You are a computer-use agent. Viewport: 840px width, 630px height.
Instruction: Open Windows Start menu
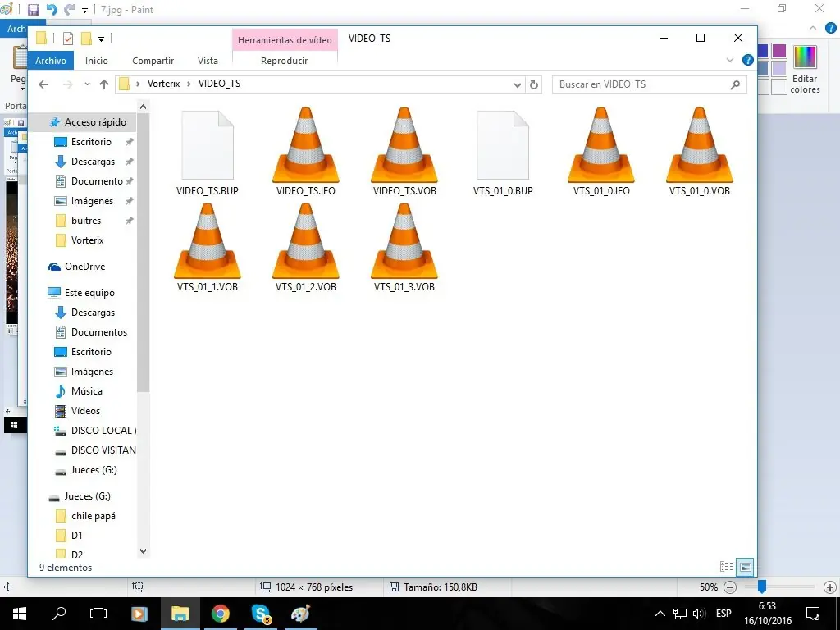coord(20,614)
